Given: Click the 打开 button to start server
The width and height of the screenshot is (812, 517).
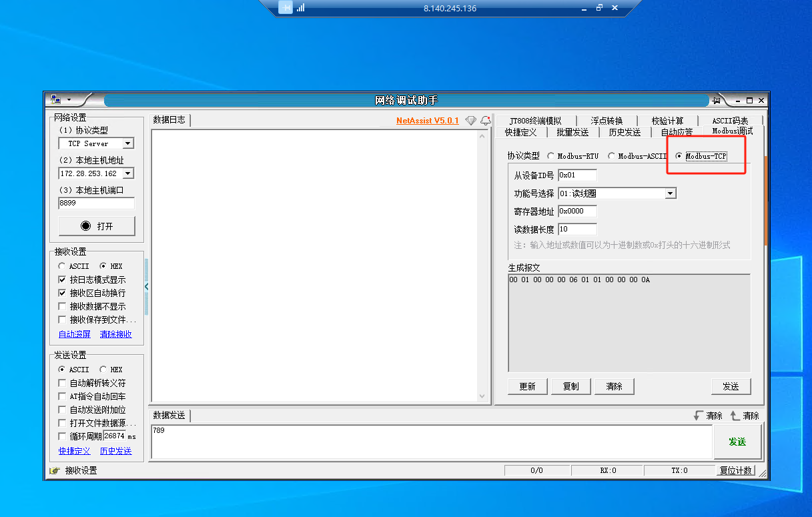Looking at the screenshot, I should (x=97, y=226).
